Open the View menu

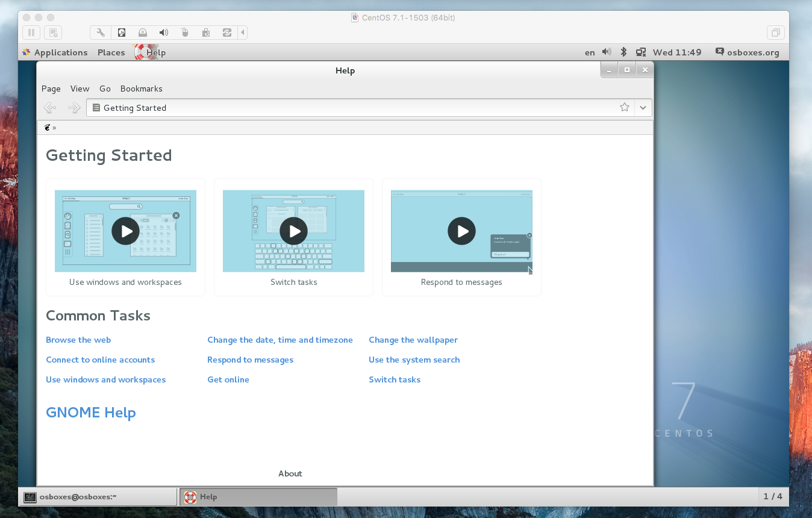point(80,89)
